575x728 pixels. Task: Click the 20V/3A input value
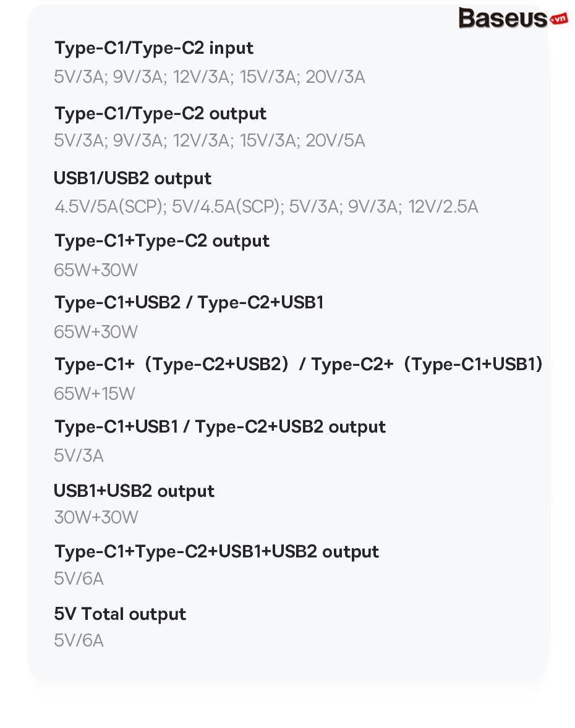[x=335, y=77]
